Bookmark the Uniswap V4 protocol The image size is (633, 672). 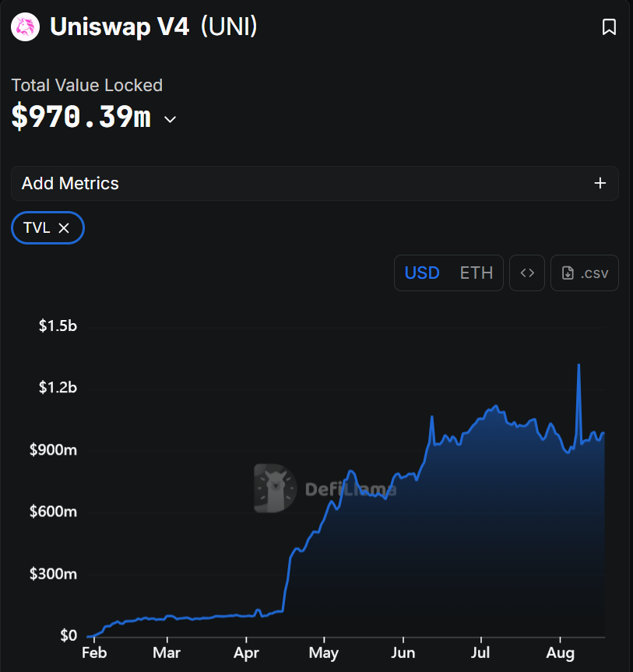click(609, 27)
